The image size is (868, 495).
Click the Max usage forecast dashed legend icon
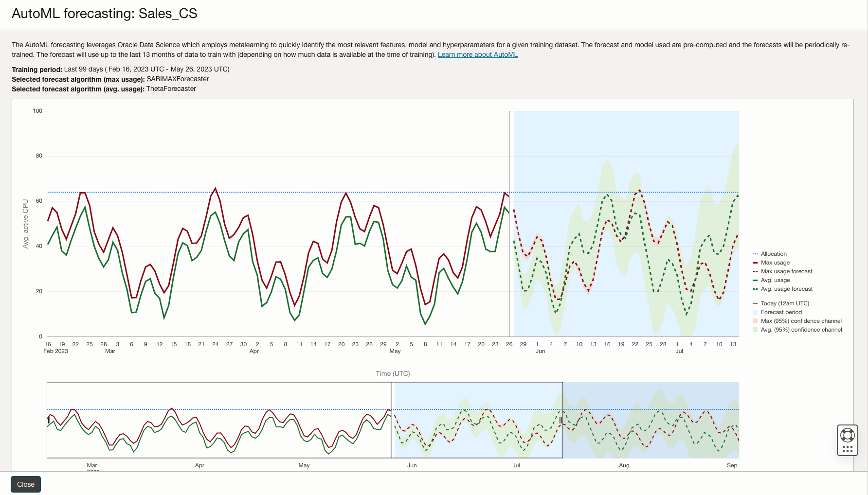coord(755,271)
